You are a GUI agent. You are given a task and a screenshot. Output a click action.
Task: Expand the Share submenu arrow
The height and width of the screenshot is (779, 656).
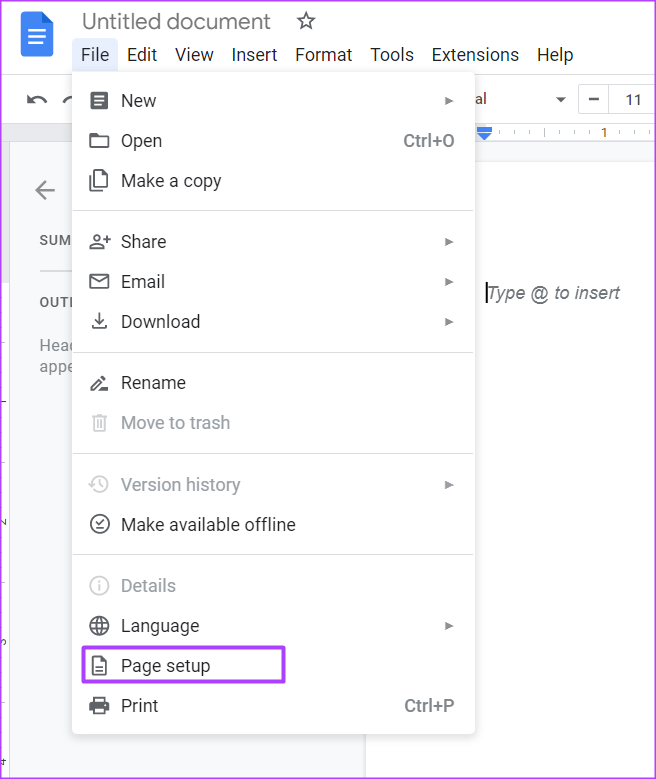tap(449, 242)
